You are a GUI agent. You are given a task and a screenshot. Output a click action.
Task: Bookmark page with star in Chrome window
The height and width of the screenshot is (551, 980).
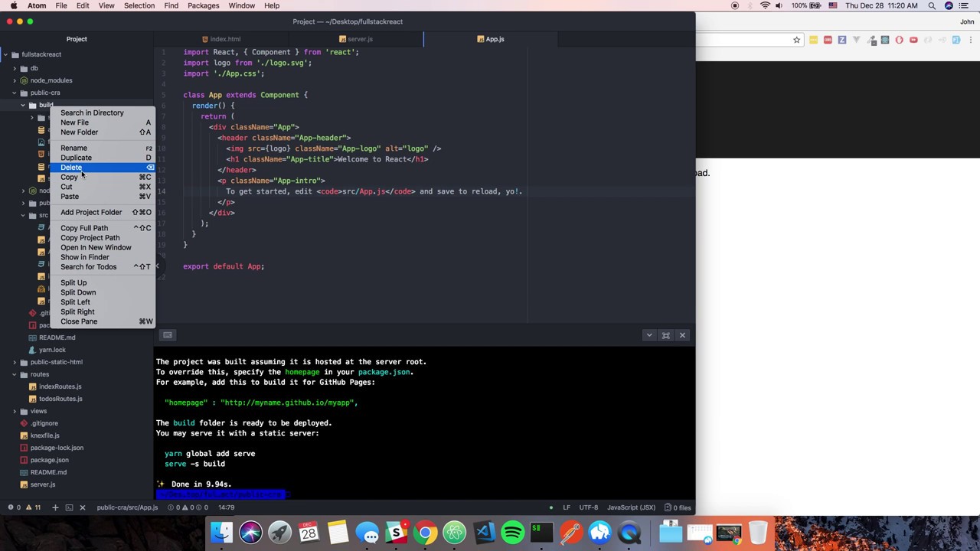(x=797, y=40)
